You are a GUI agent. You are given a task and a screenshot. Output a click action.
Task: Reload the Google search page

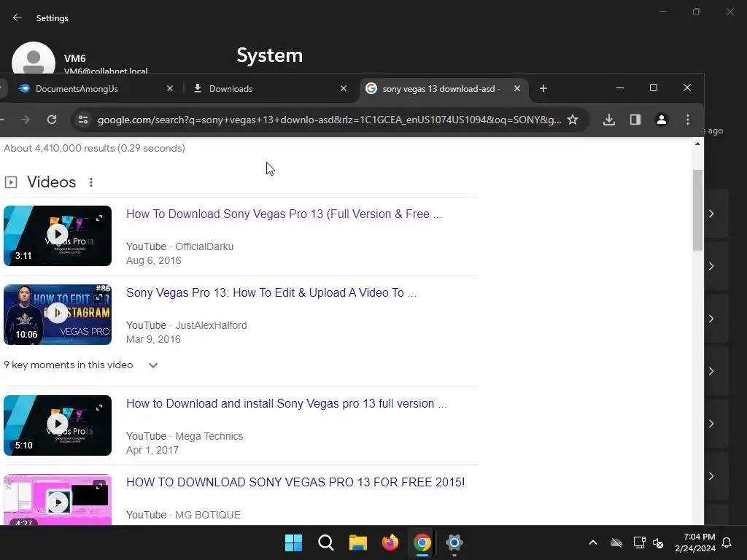[x=52, y=120]
